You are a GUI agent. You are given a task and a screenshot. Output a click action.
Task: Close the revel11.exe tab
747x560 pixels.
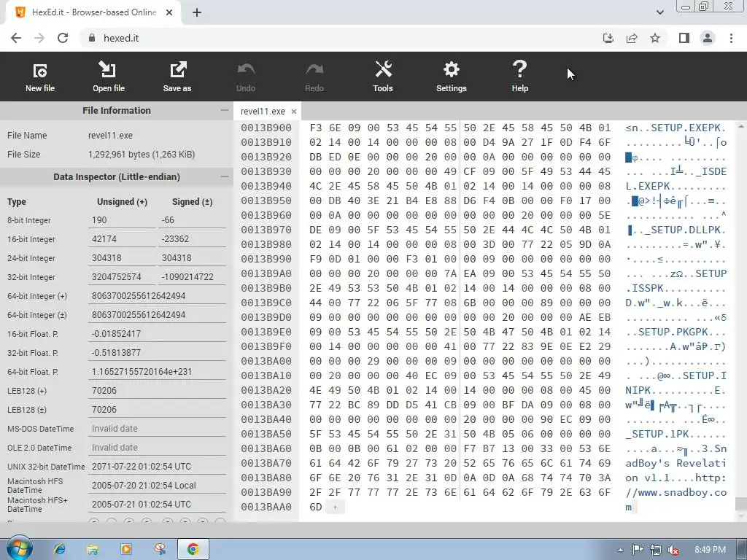tap(294, 112)
